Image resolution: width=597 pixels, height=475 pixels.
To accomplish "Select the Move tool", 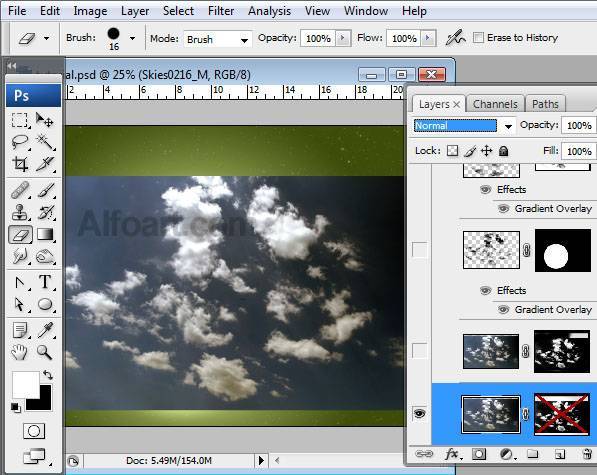I will pyautogui.click(x=45, y=120).
